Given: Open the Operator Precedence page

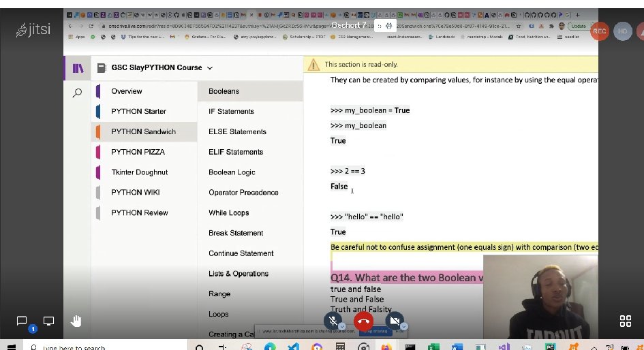Looking at the screenshot, I should point(250,193).
